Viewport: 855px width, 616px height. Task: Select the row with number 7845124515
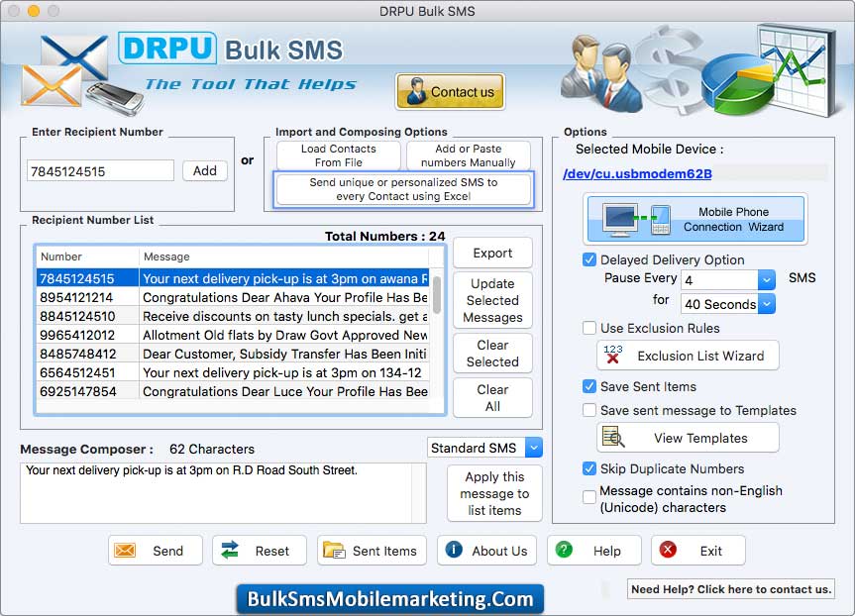233,278
